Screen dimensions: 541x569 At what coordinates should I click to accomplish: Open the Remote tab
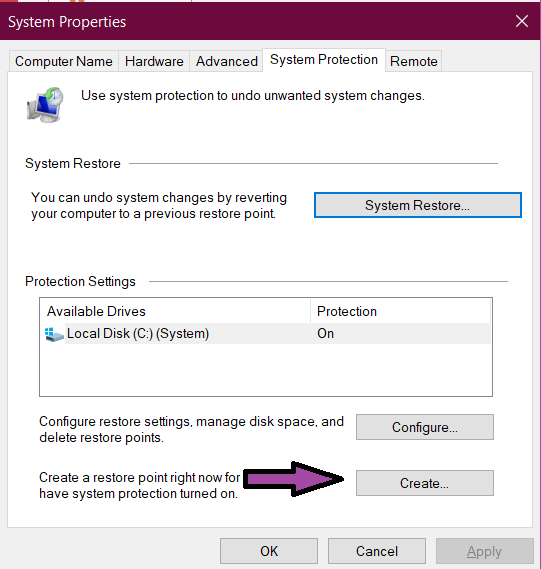(414, 61)
